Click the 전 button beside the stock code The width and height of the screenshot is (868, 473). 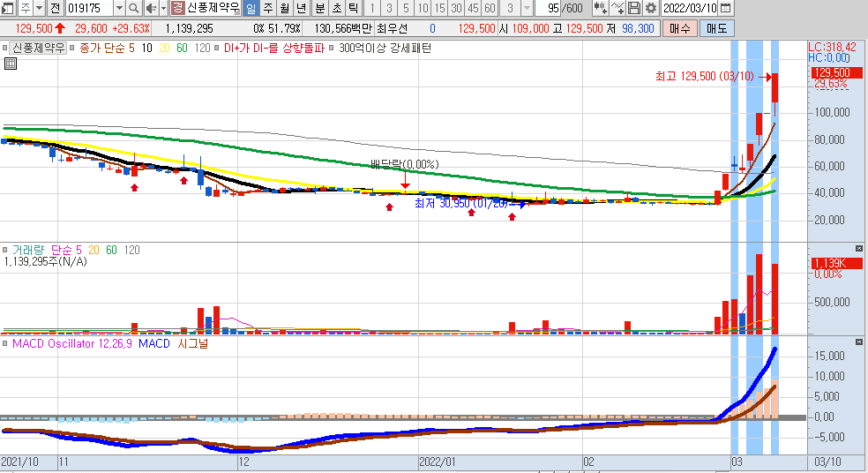pos(55,8)
